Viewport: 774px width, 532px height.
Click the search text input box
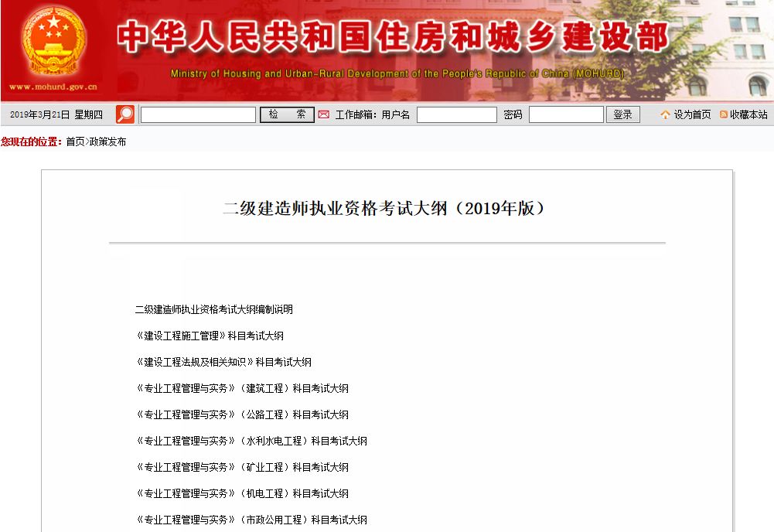point(199,114)
